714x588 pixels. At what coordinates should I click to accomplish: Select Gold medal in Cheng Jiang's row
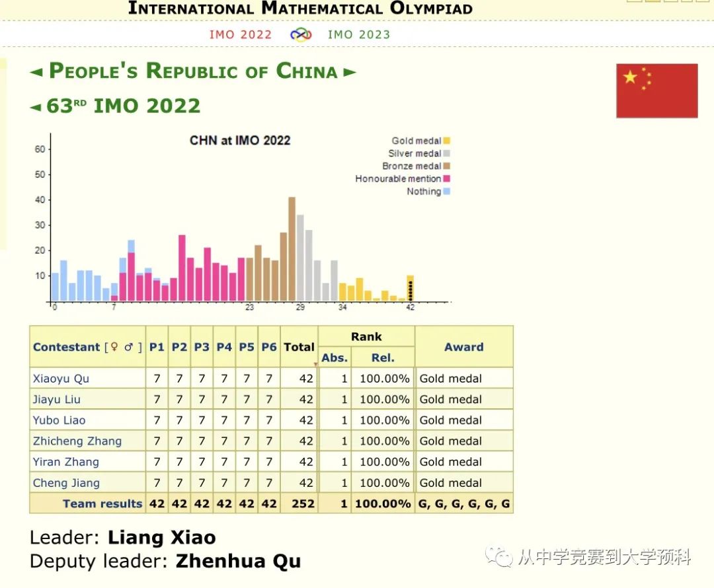(450, 484)
